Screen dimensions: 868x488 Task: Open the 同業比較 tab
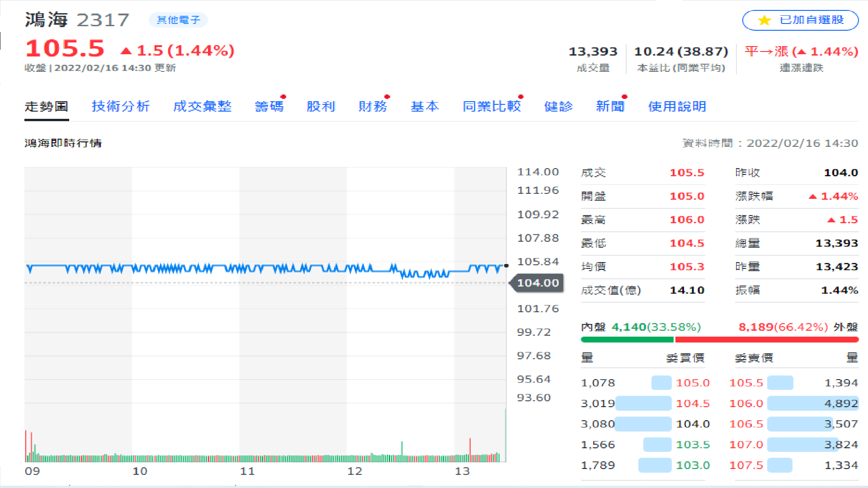point(492,107)
